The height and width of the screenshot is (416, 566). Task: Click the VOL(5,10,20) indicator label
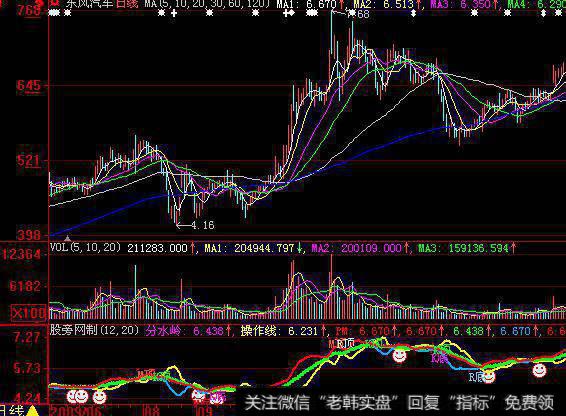85,248
